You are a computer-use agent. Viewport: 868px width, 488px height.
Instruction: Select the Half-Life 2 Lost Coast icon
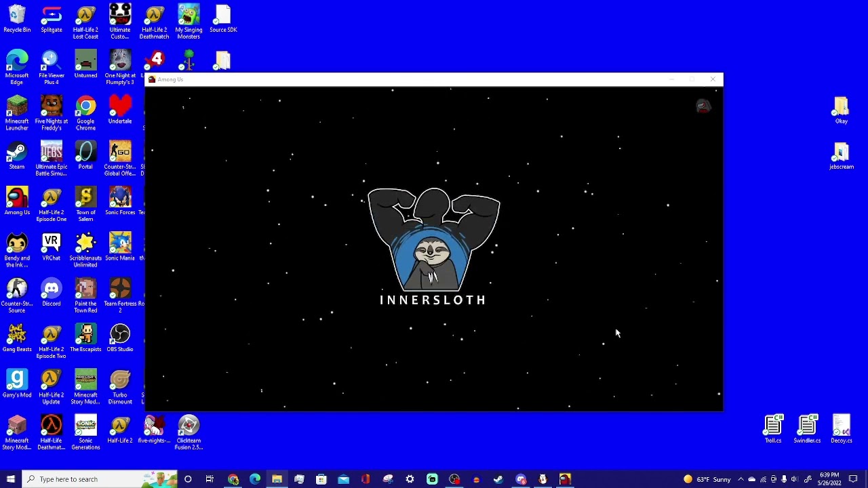click(85, 22)
